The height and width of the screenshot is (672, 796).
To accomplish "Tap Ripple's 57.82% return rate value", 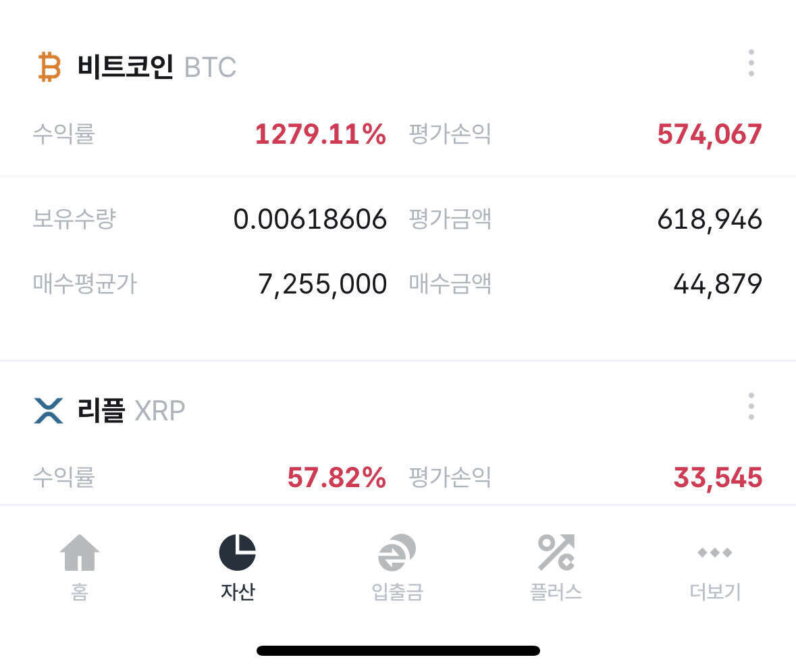I will click(x=338, y=478).
